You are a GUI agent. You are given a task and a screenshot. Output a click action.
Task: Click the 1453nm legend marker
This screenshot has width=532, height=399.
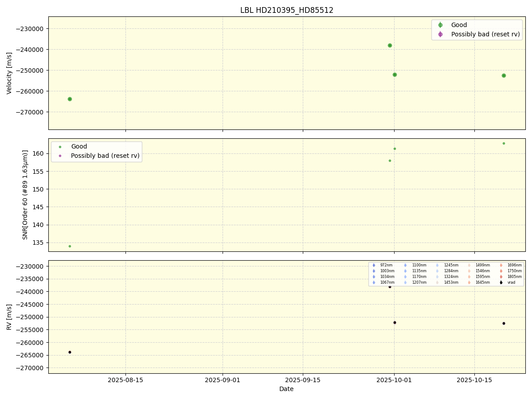pyautogui.click(x=437, y=282)
